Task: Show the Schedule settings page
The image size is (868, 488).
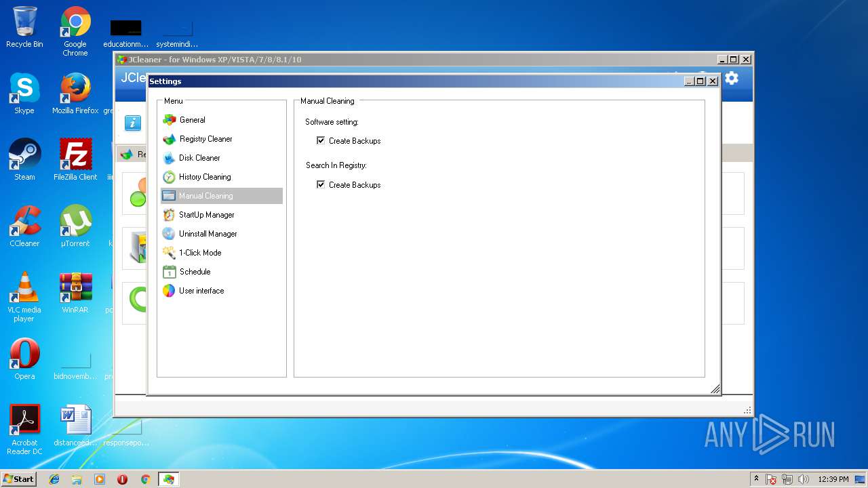Action: click(222, 272)
